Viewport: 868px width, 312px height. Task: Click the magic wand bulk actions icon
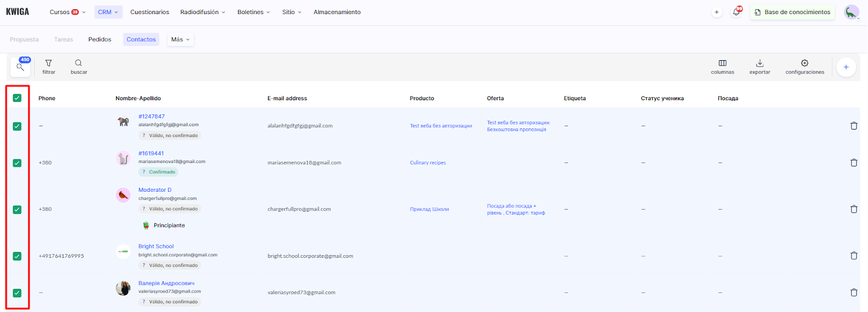(x=20, y=67)
